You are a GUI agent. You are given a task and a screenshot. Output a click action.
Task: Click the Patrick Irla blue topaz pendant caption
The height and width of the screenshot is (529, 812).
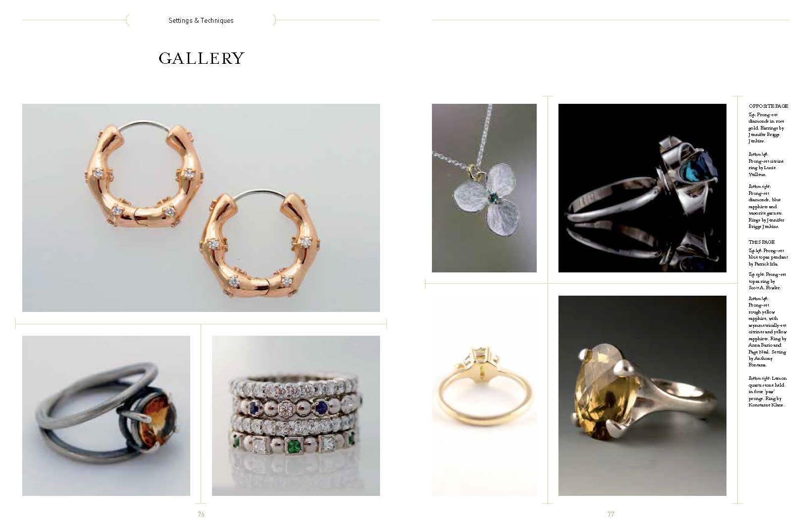[x=768, y=257]
